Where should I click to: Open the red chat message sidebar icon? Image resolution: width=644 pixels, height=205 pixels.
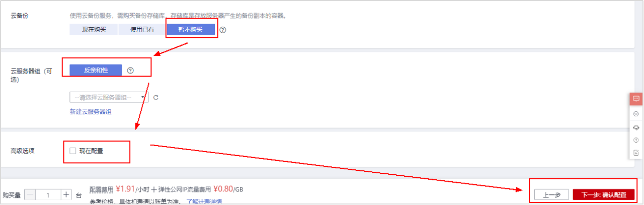[x=636, y=99]
